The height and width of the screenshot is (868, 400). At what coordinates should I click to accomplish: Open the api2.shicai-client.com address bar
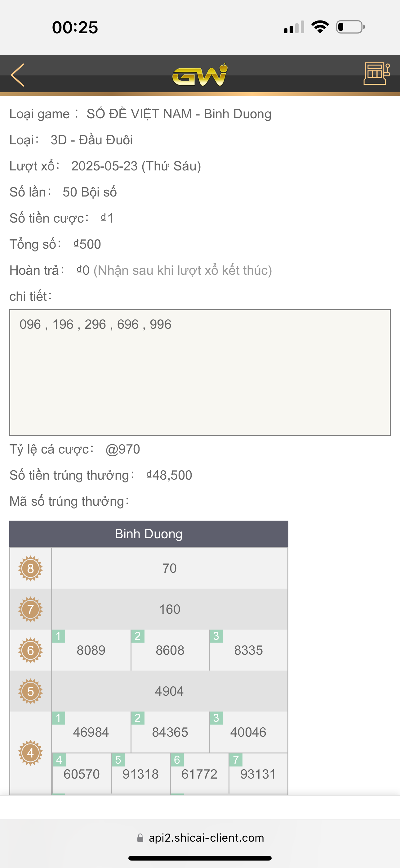pyautogui.click(x=206, y=838)
